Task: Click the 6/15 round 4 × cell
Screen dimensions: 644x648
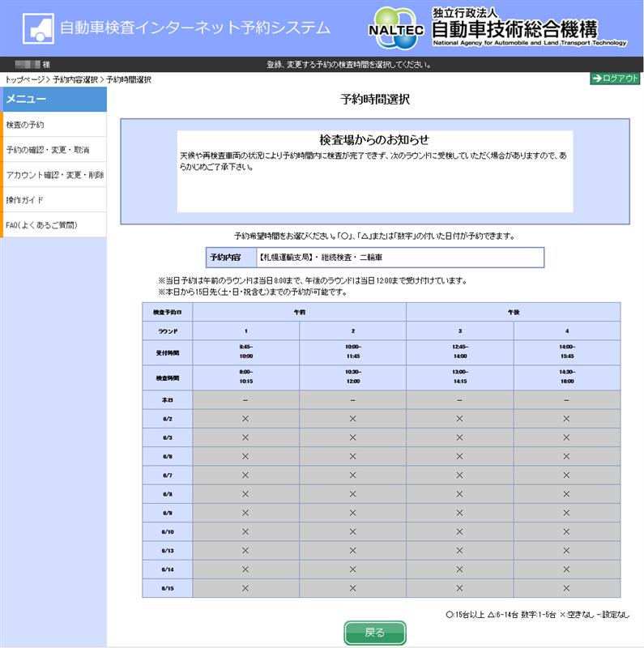Action: (x=567, y=588)
